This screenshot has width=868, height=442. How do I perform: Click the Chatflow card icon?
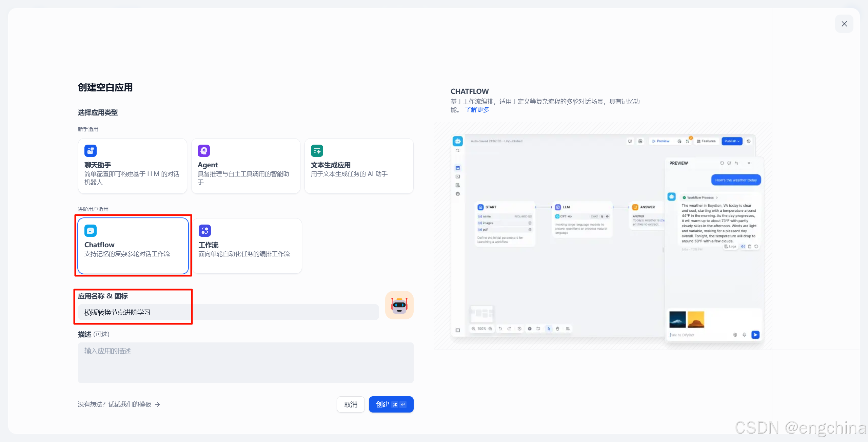(91, 231)
